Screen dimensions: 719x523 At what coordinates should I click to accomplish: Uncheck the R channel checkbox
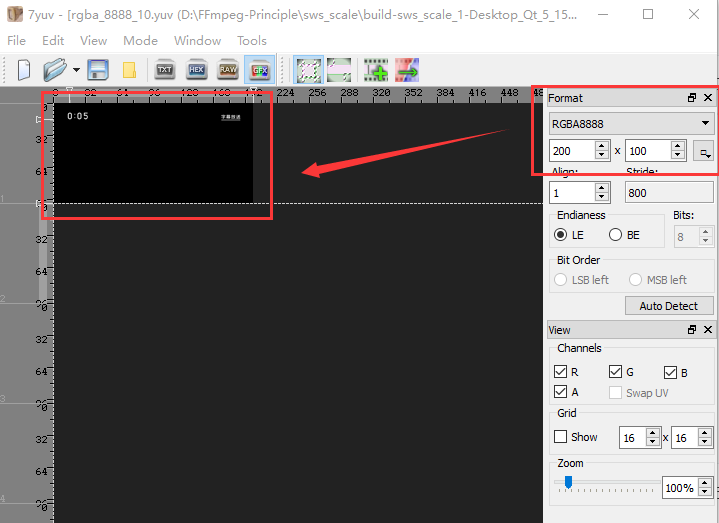point(561,372)
